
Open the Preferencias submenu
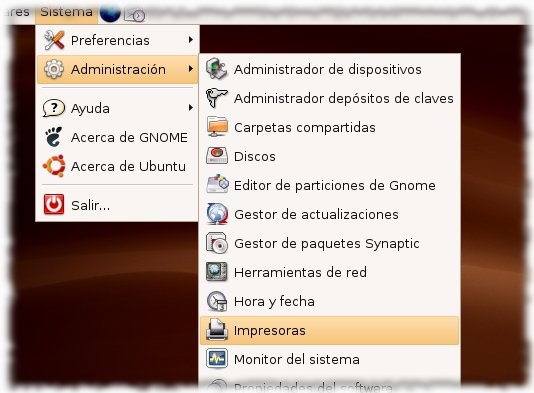pos(117,40)
